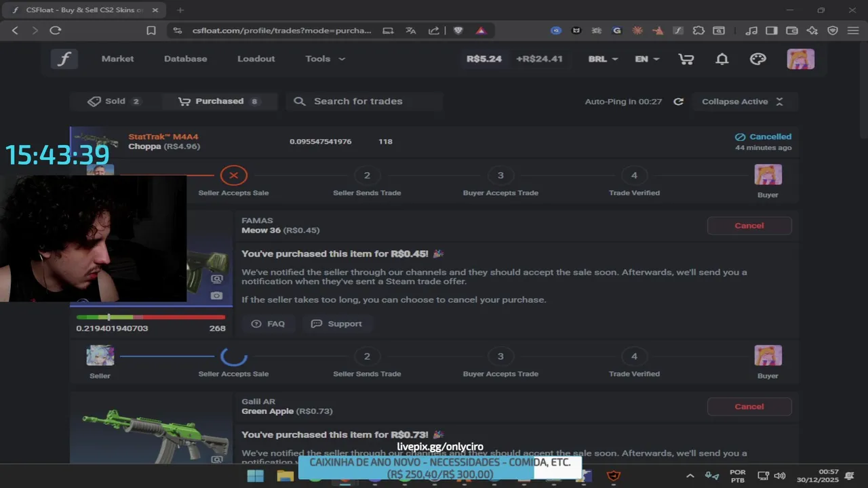Collapse active trades

743,102
